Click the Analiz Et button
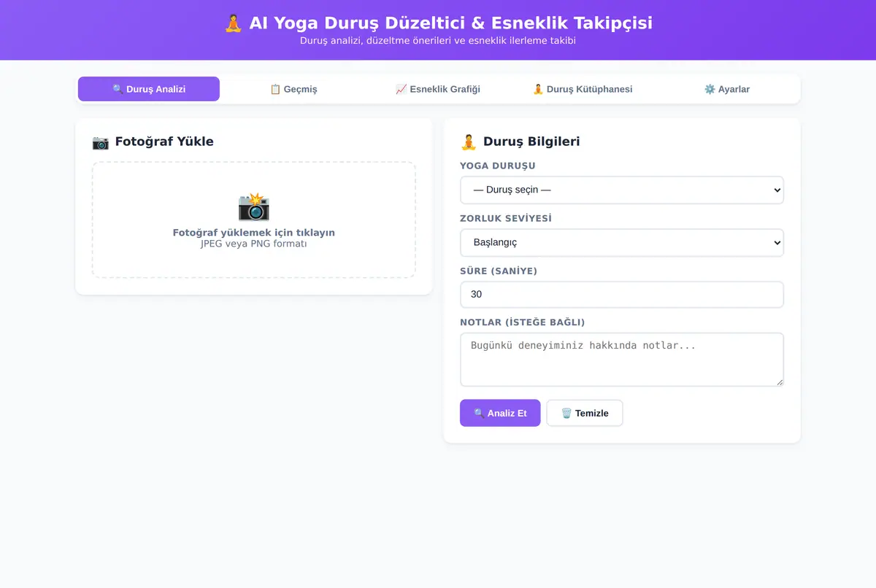The width and height of the screenshot is (876, 588). (x=500, y=413)
